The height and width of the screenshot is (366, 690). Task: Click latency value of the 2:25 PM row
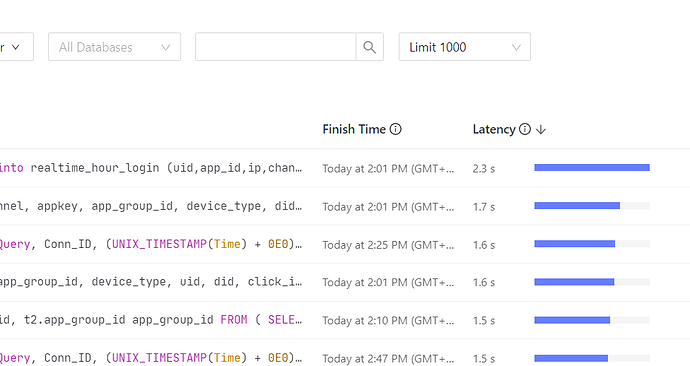click(x=484, y=245)
